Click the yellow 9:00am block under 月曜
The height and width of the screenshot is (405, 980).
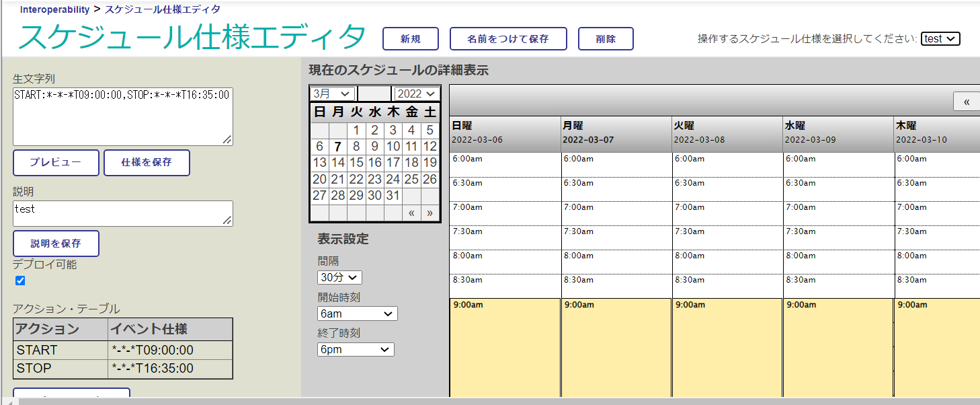coord(616,346)
